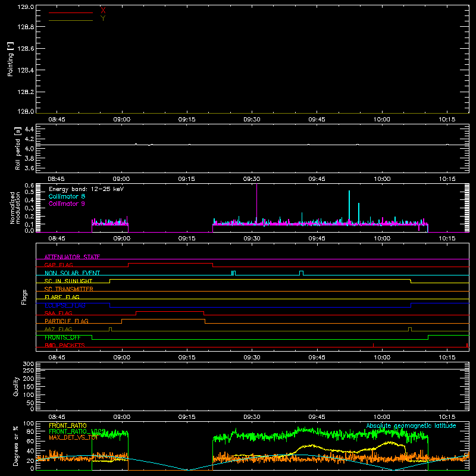
Task: Click the X legend entry in Pointing plot
Action: [x=103, y=11]
